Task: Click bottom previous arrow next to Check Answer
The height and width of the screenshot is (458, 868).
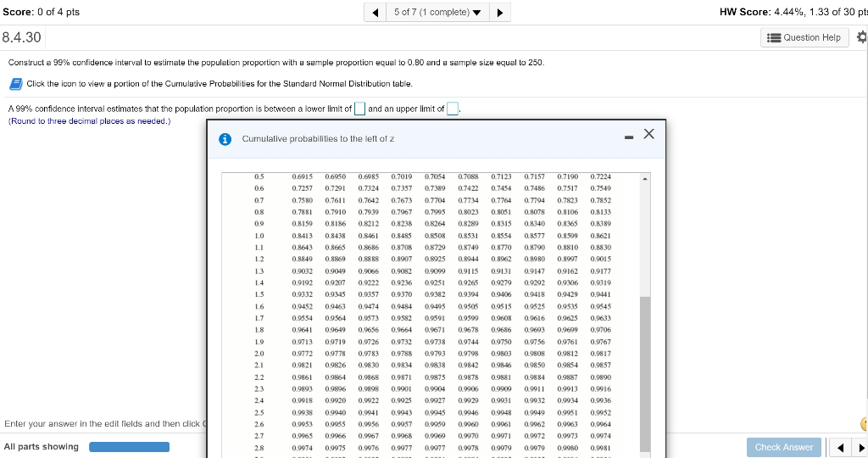Action: pos(840,448)
